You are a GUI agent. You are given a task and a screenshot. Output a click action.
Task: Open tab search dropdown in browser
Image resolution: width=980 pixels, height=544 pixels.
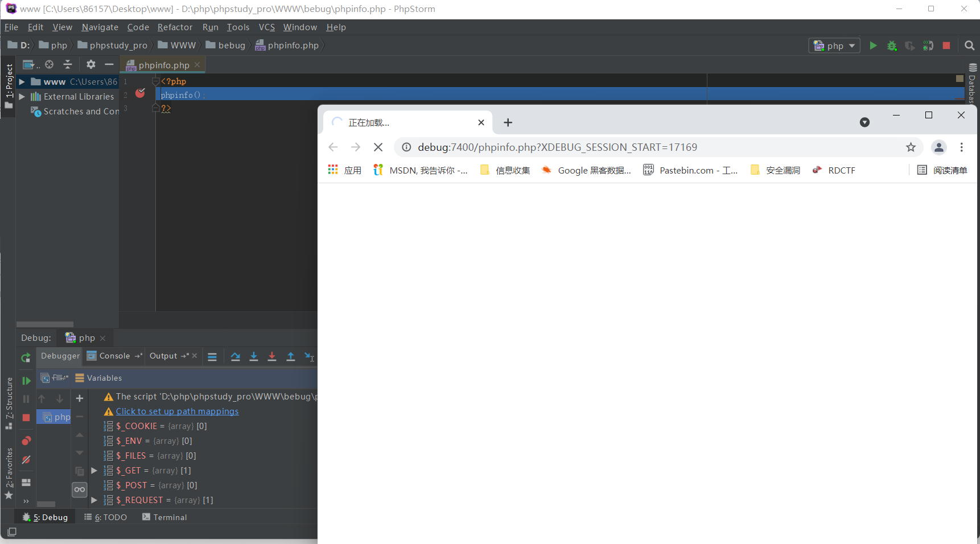point(864,122)
